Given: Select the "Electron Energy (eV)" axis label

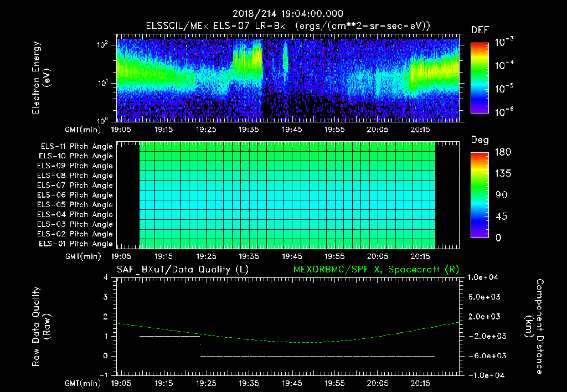Looking at the screenshot, I should point(40,78).
